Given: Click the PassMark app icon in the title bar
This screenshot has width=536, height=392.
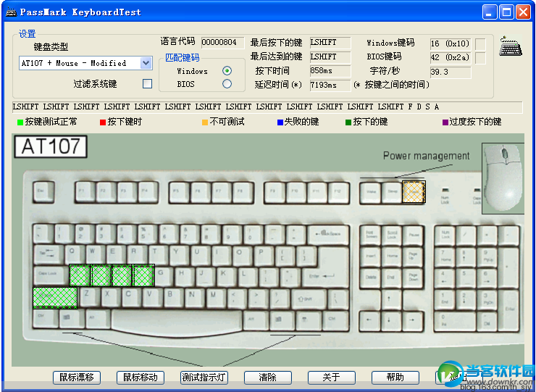Looking at the screenshot, I should [x=11, y=12].
